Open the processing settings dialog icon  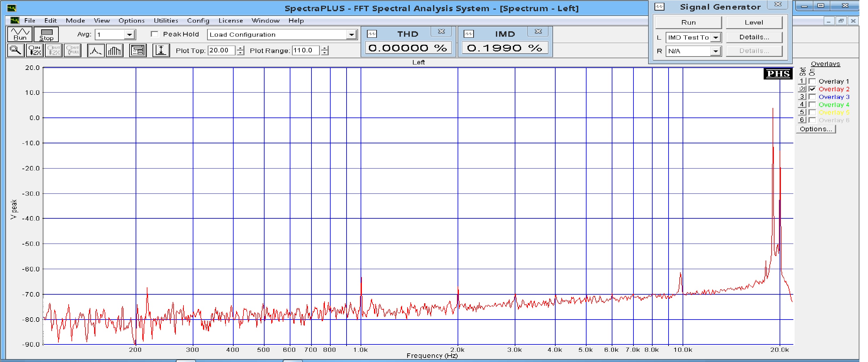coord(138,50)
